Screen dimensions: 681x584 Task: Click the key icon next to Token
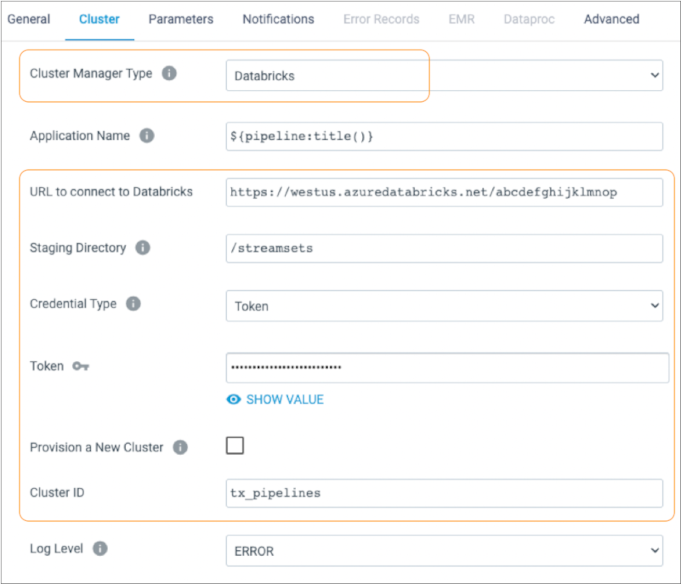[x=81, y=367]
